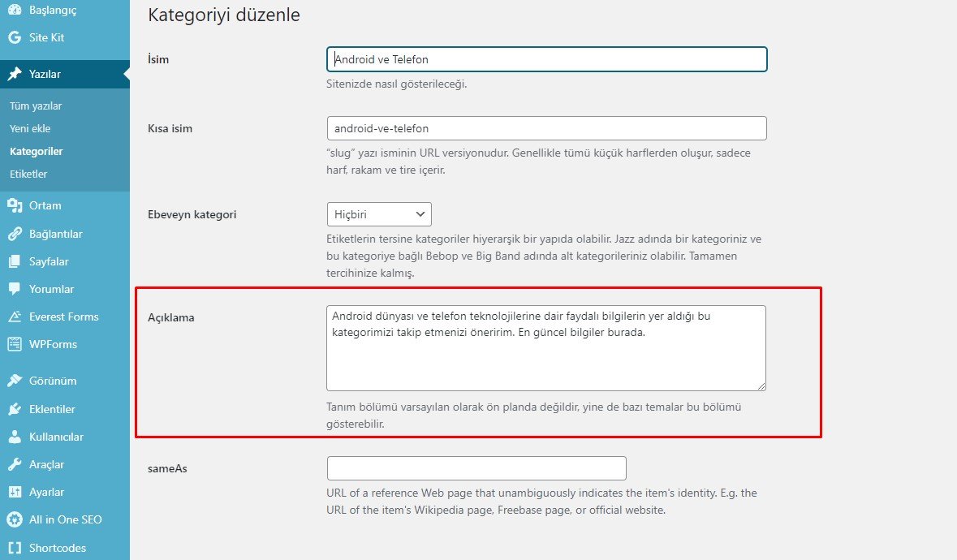The image size is (957, 560).
Task: Select the Yeni ekle submenu item
Action: pyautogui.click(x=30, y=129)
